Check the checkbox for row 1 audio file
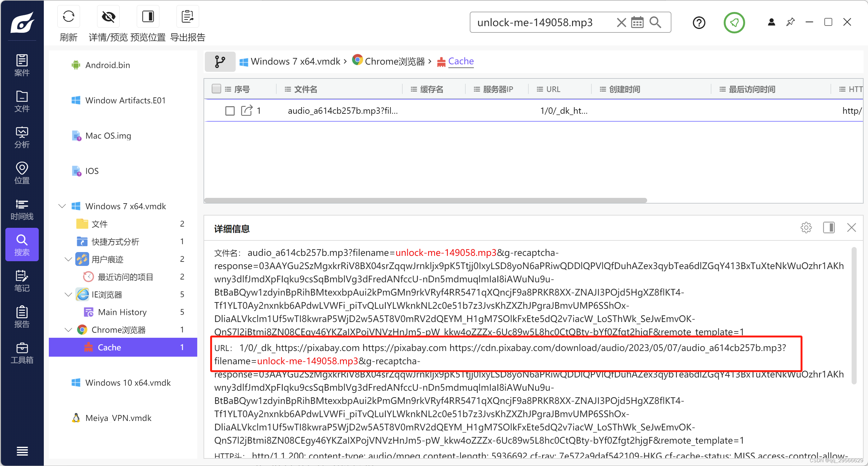This screenshot has height=466, width=868. click(x=230, y=111)
